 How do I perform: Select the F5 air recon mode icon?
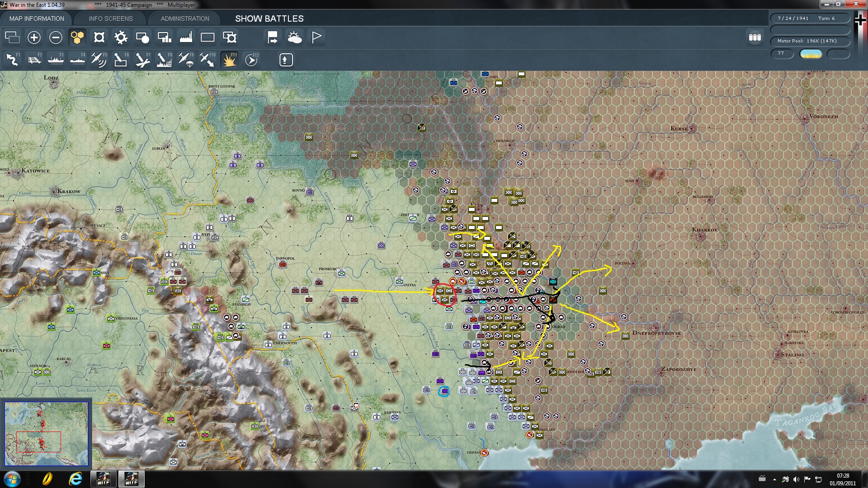[x=99, y=60]
